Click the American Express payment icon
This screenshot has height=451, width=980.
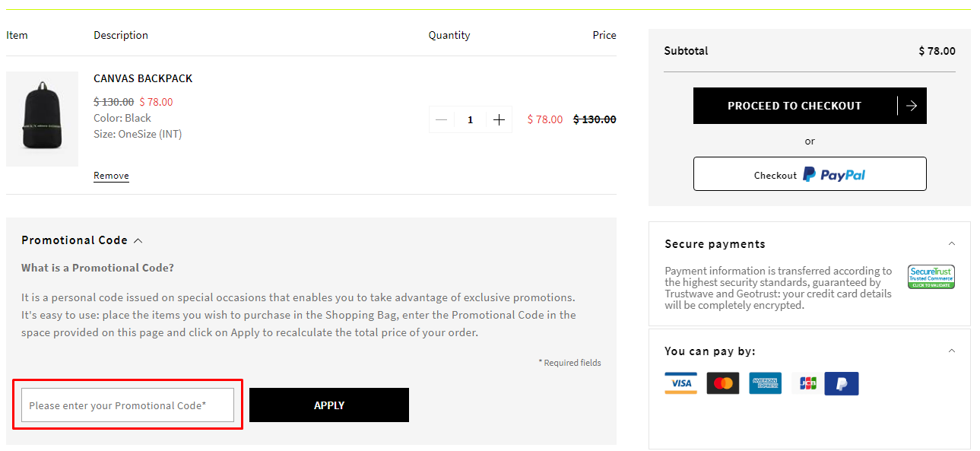[x=765, y=383]
